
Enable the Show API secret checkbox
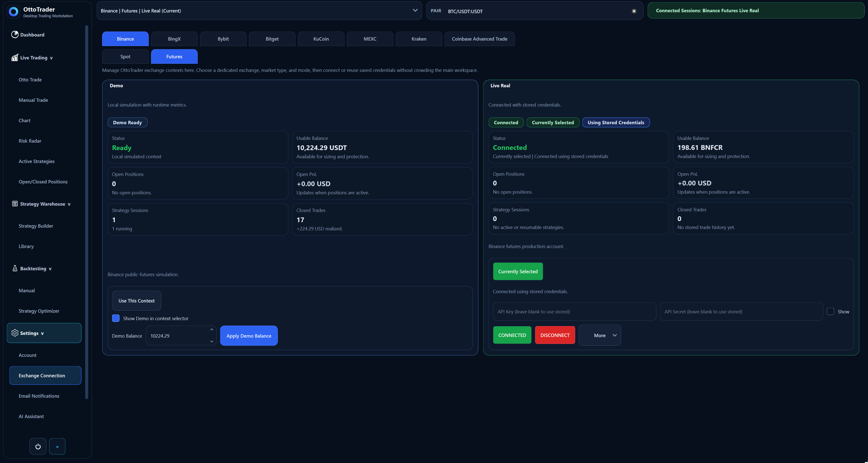[830, 312]
